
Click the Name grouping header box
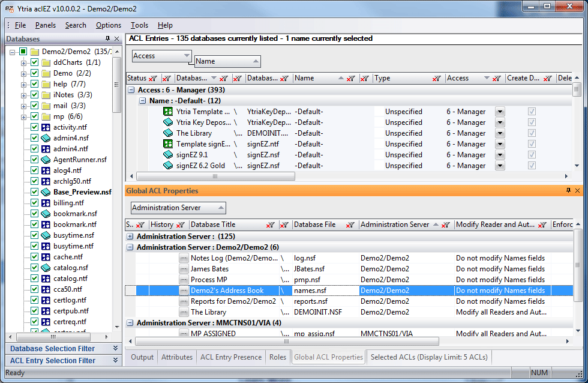[227, 61]
